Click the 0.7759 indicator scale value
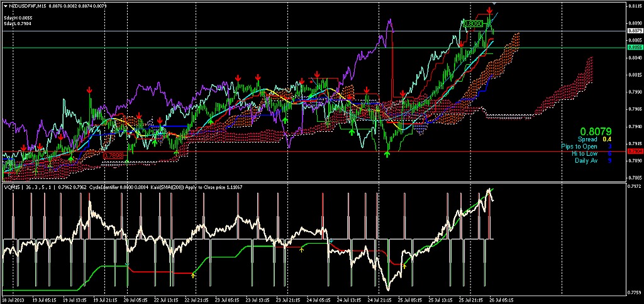The image size is (644, 304). tap(635, 293)
